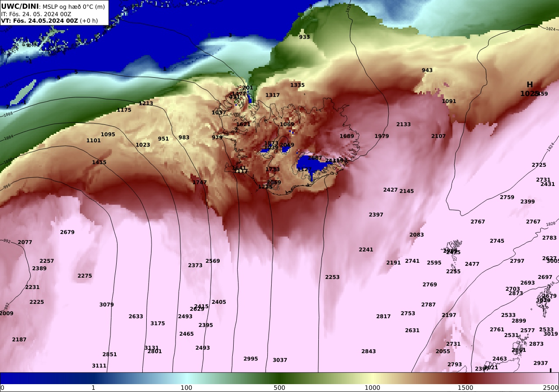559x392 pixels.
Task: Click the 2077 height value
Action: pyautogui.click(x=25, y=242)
